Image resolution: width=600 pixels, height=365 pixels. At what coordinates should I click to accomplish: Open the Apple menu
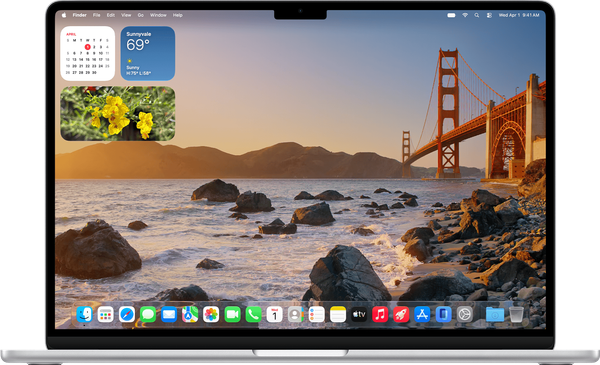[x=64, y=15]
